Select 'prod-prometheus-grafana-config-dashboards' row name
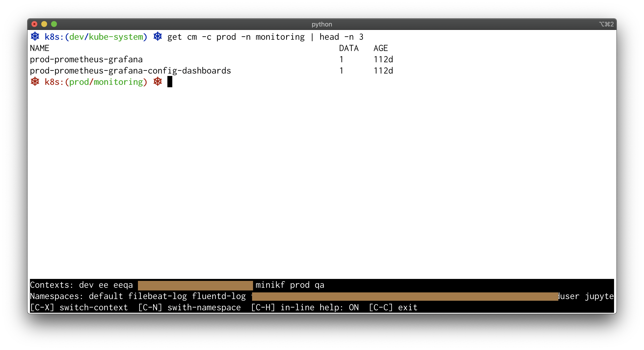The height and width of the screenshot is (350, 644). [x=131, y=71]
